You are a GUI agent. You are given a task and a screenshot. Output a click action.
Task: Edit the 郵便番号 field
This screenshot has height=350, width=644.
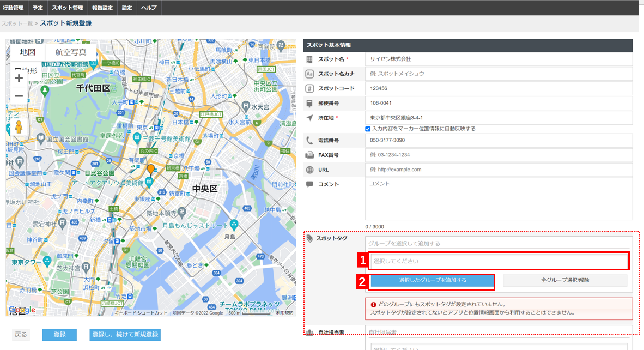pyautogui.click(x=499, y=103)
